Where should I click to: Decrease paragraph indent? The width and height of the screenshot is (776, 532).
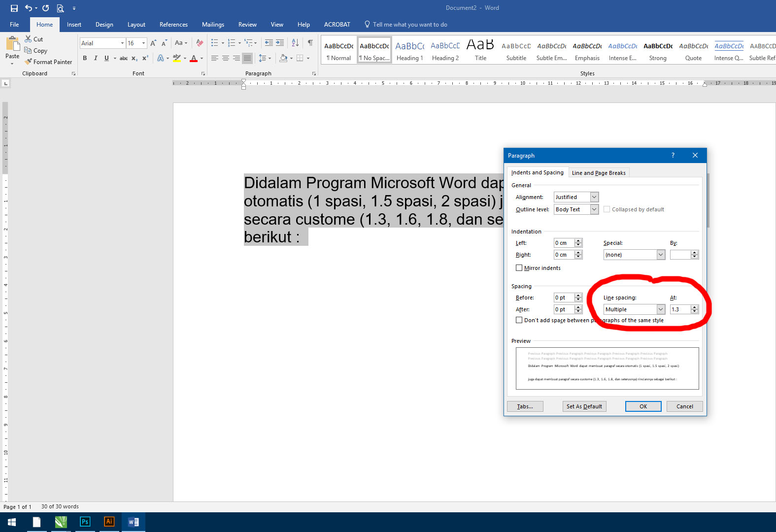[x=269, y=43]
